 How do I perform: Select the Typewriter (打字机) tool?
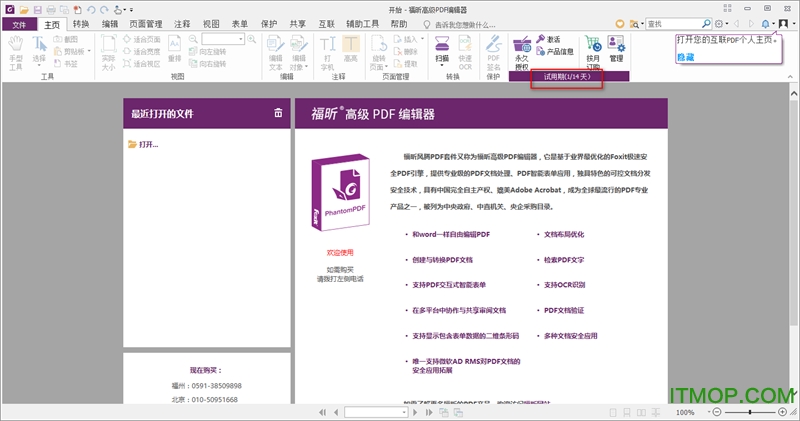(x=328, y=53)
